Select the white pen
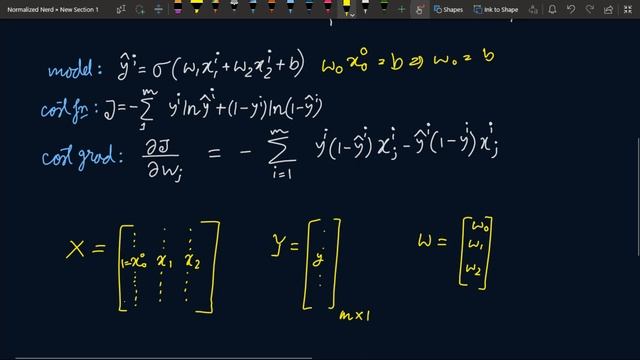Screen dimensions: 640x360 click(365, 7)
